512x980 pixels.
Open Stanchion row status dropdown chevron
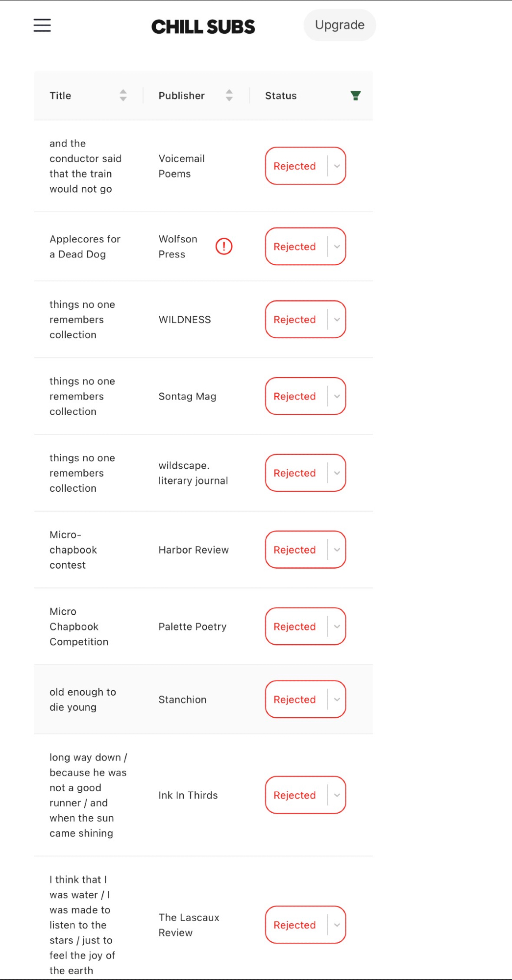pos(337,700)
